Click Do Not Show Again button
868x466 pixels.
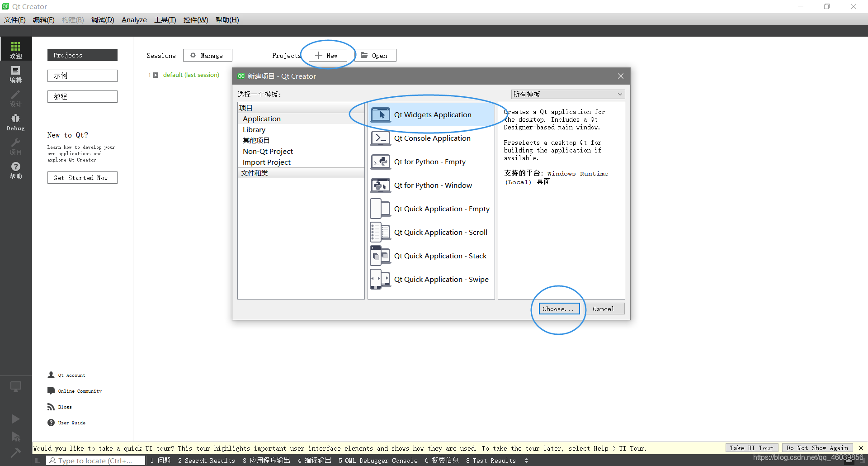click(x=817, y=448)
